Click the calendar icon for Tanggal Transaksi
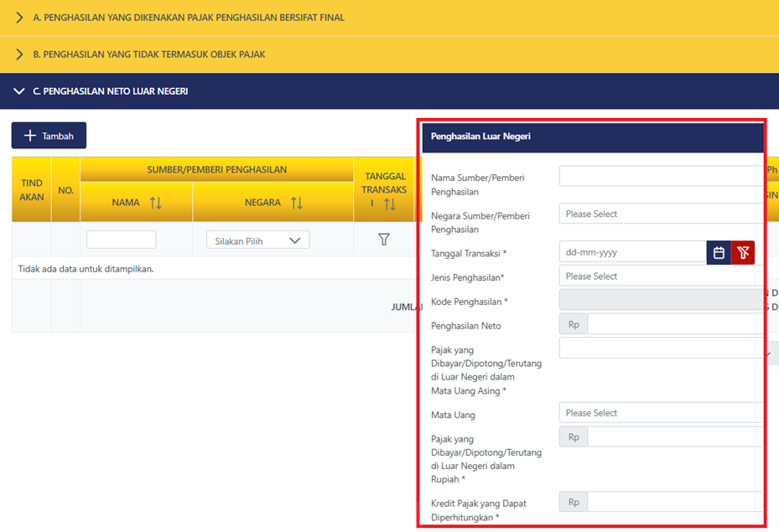This screenshot has width=779, height=532. pyautogui.click(x=719, y=252)
